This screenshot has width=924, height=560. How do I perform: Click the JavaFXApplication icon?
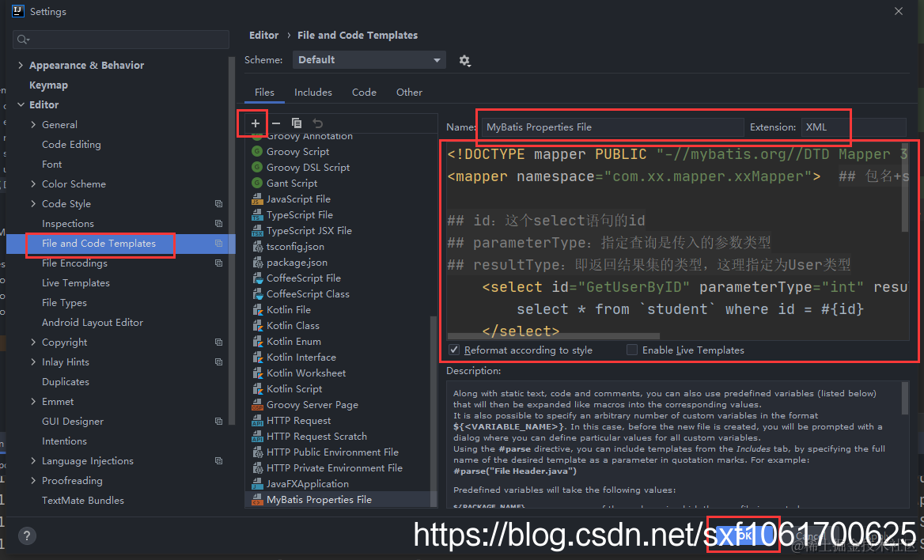(x=257, y=484)
